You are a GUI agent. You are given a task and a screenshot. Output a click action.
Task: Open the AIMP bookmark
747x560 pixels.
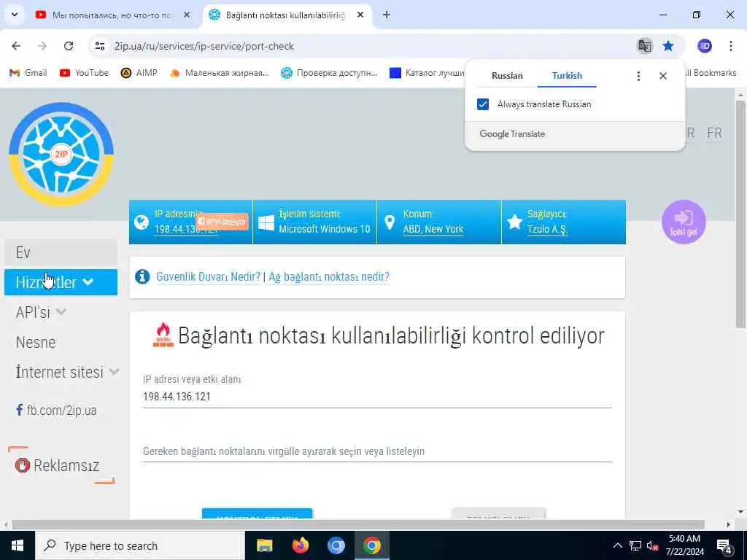[x=139, y=73]
